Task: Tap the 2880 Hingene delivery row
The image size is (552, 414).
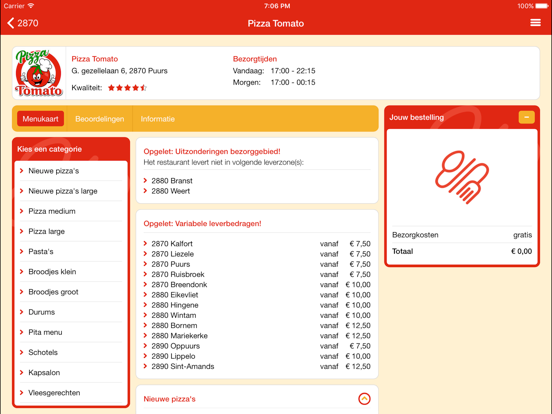Action: click(257, 305)
